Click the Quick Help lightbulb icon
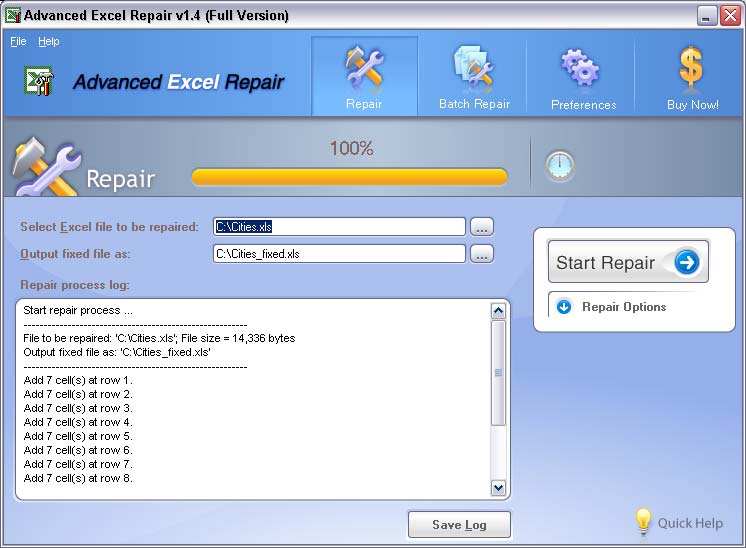 tap(643, 522)
